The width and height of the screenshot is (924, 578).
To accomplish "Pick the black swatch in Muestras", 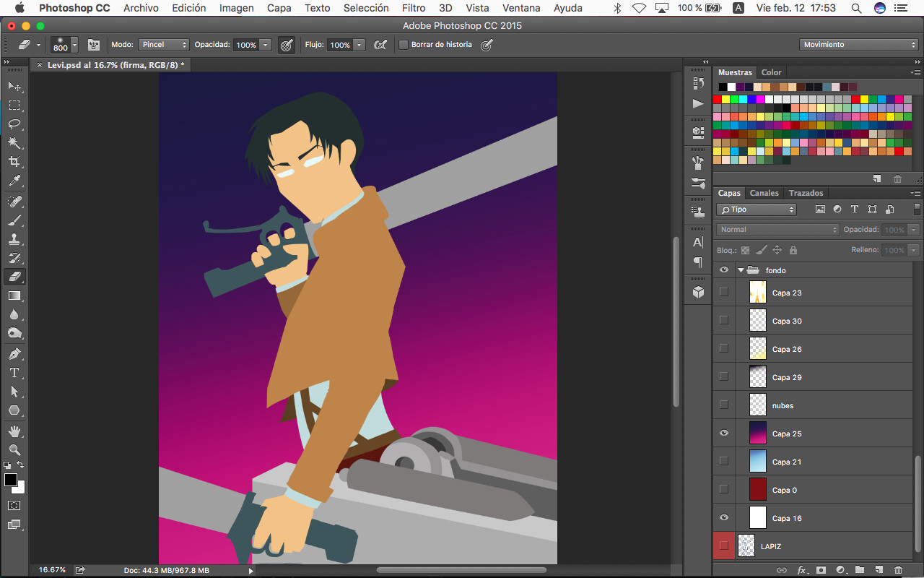I will 723,87.
